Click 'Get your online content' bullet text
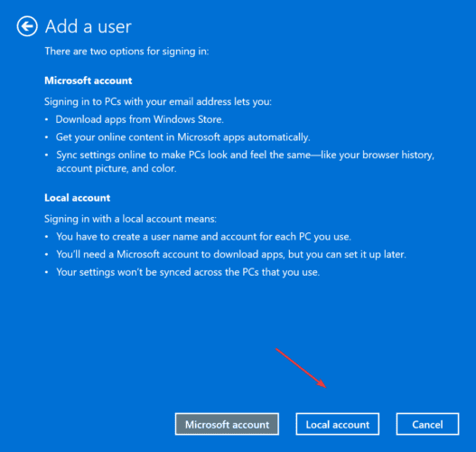The height and width of the screenshot is (452, 476). tap(182, 137)
